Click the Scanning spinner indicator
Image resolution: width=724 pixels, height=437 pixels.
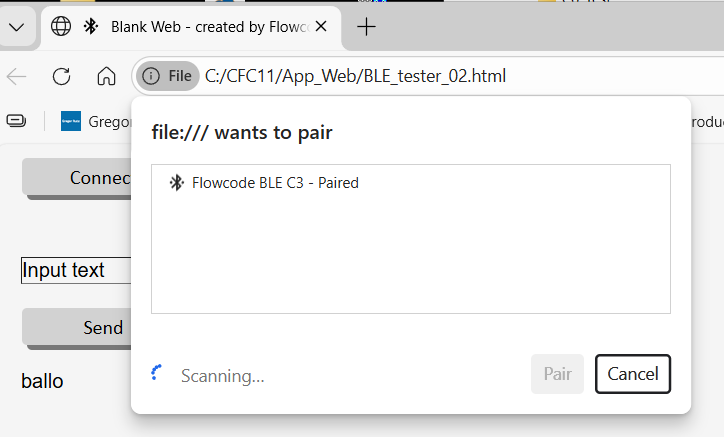coord(157,374)
